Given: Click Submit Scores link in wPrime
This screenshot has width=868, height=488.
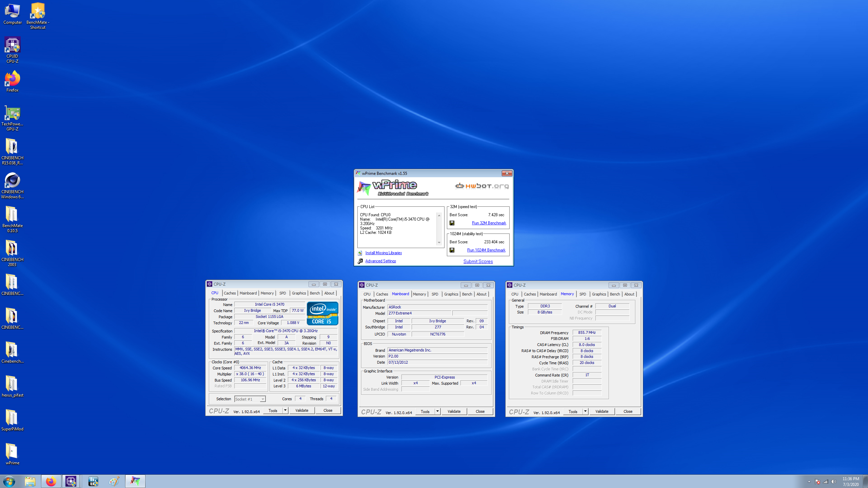Looking at the screenshot, I should click(x=478, y=261).
